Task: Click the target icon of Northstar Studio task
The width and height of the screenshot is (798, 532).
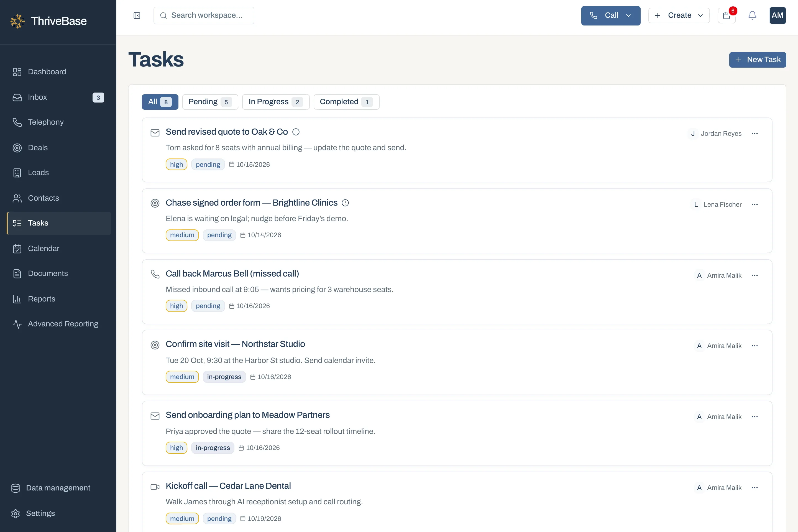Action: click(155, 345)
